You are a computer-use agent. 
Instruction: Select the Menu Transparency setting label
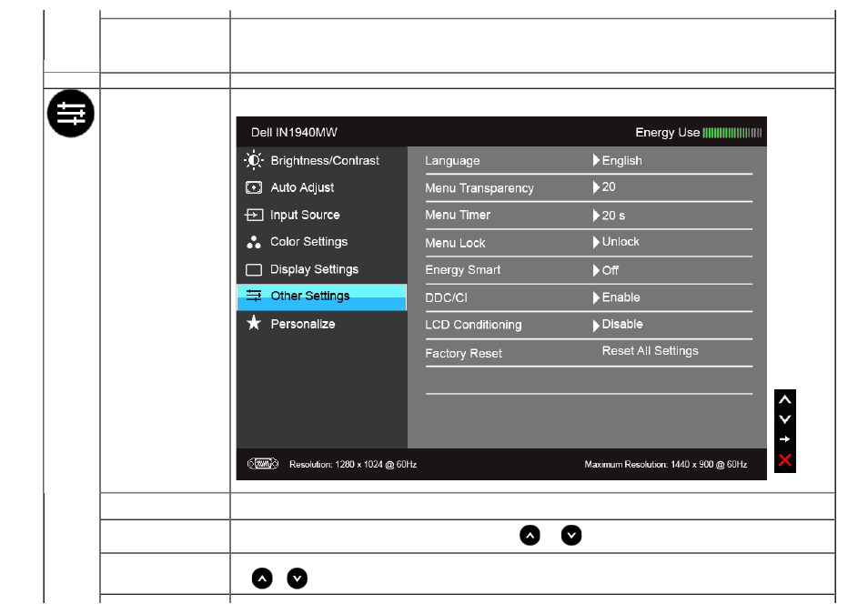coord(479,188)
